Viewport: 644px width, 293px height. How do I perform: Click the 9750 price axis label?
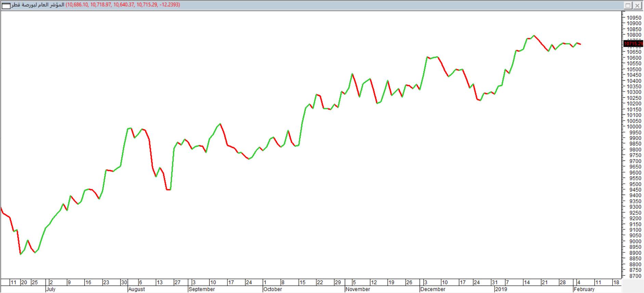(x=635, y=155)
